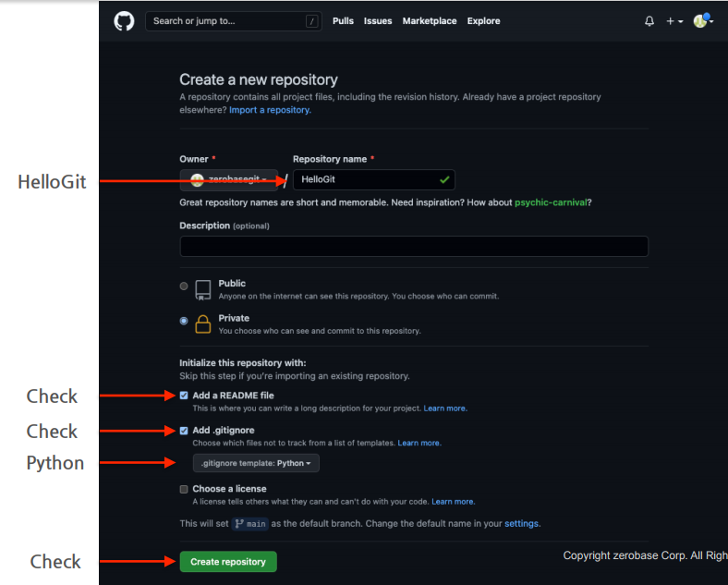Toggle the Add a README file checkbox
The height and width of the screenshot is (585, 728).
[184, 396]
